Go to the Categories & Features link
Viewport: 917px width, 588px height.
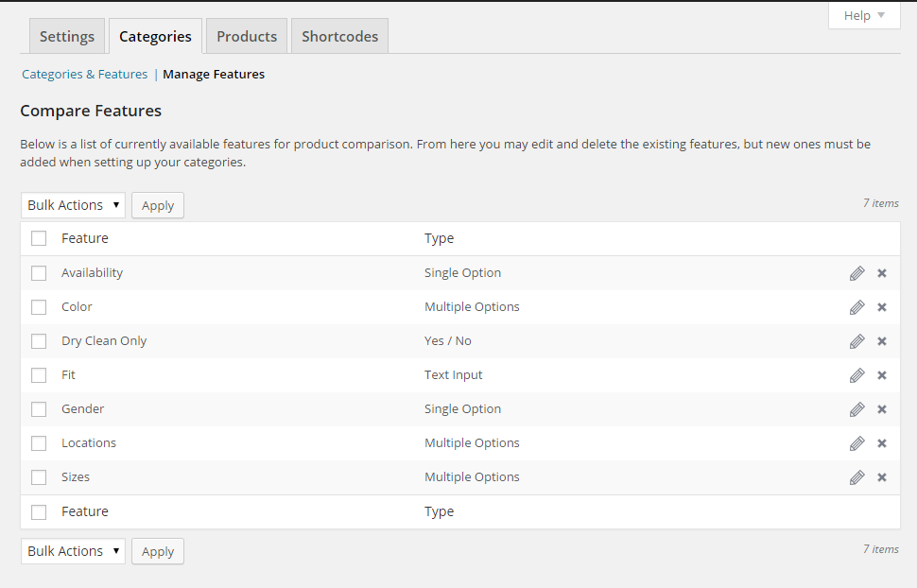85,75
